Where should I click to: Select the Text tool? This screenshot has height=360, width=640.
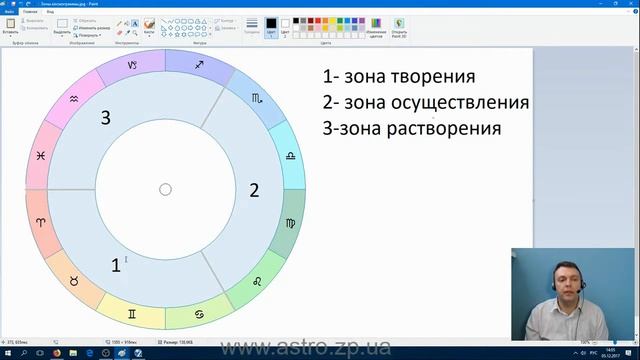[135, 24]
